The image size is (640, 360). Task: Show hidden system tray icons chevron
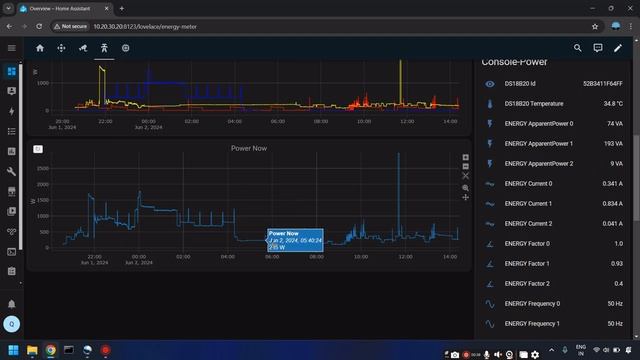click(x=551, y=350)
